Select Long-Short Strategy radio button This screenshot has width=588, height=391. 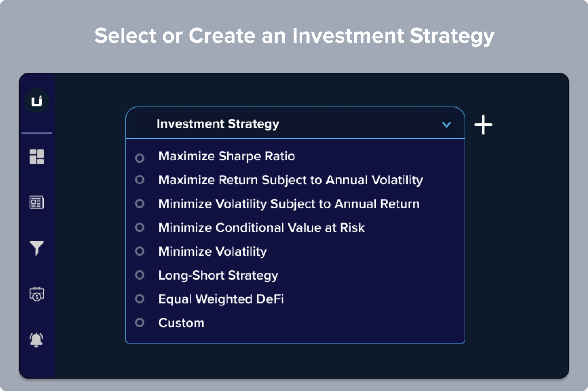[140, 275]
